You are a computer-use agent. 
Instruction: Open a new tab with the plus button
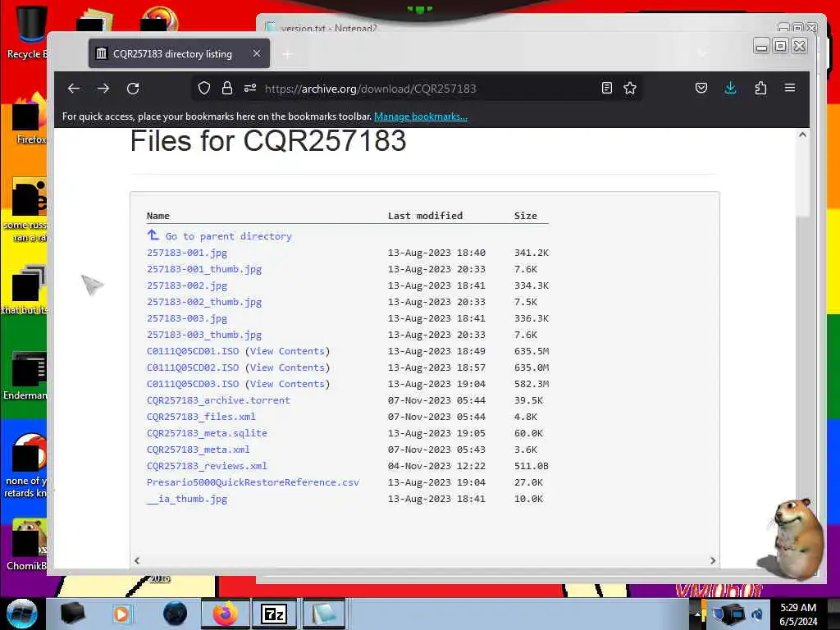click(288, 54)
